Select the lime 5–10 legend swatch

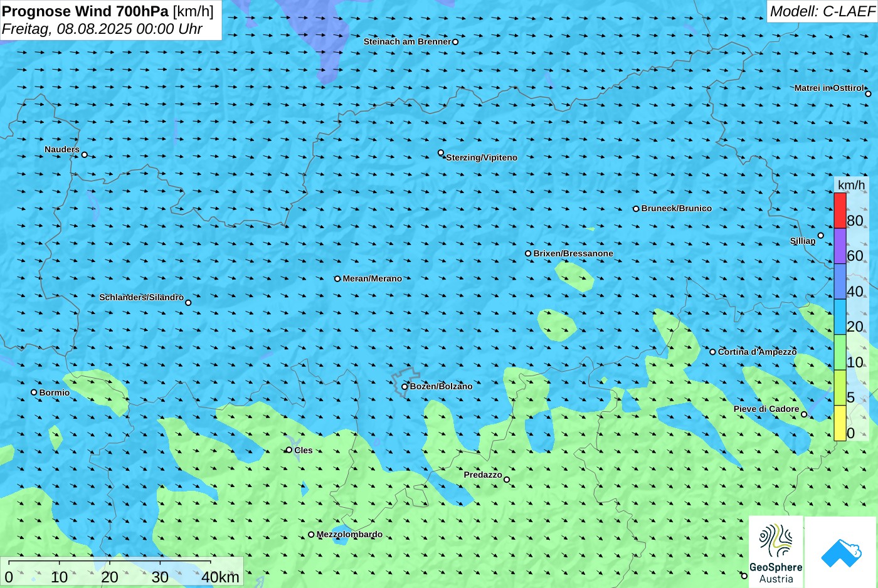point(840,387)
